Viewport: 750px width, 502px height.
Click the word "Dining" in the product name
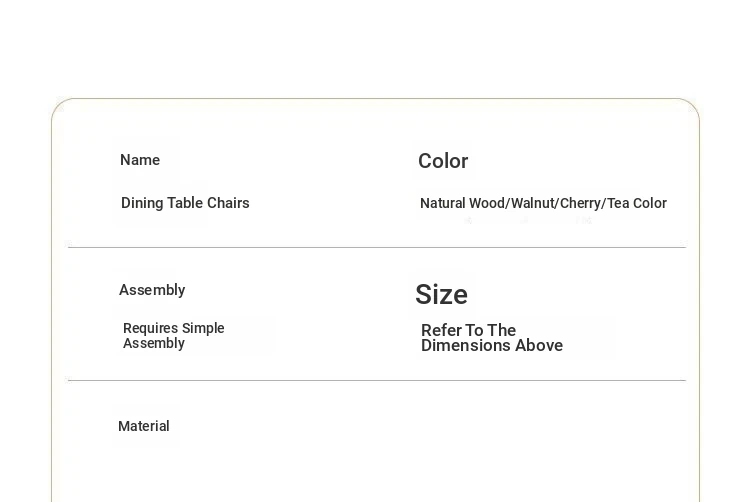pyautogui.click(x=141, y=203)
